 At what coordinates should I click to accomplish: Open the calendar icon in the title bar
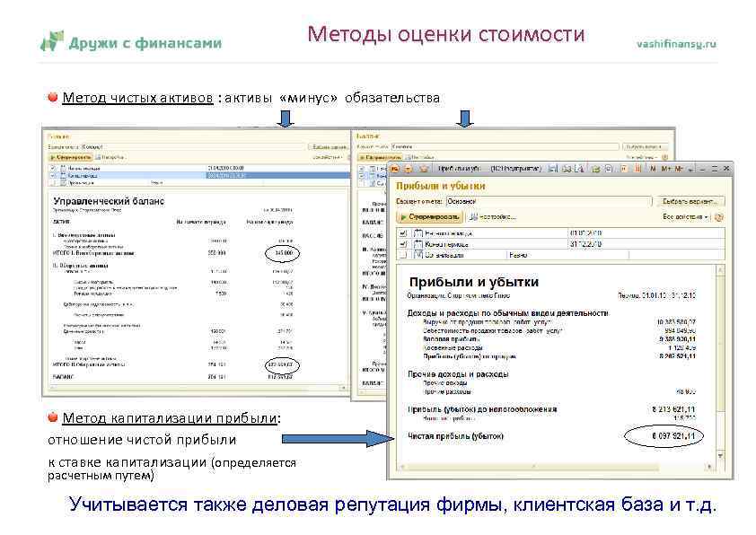tap(567, 168)
